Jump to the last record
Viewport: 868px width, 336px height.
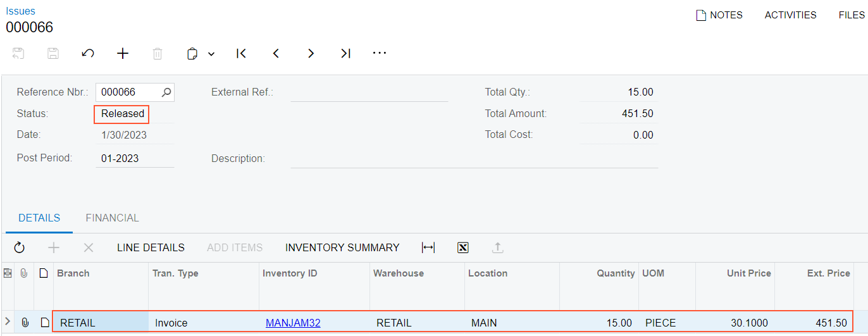tap(345, 54)
